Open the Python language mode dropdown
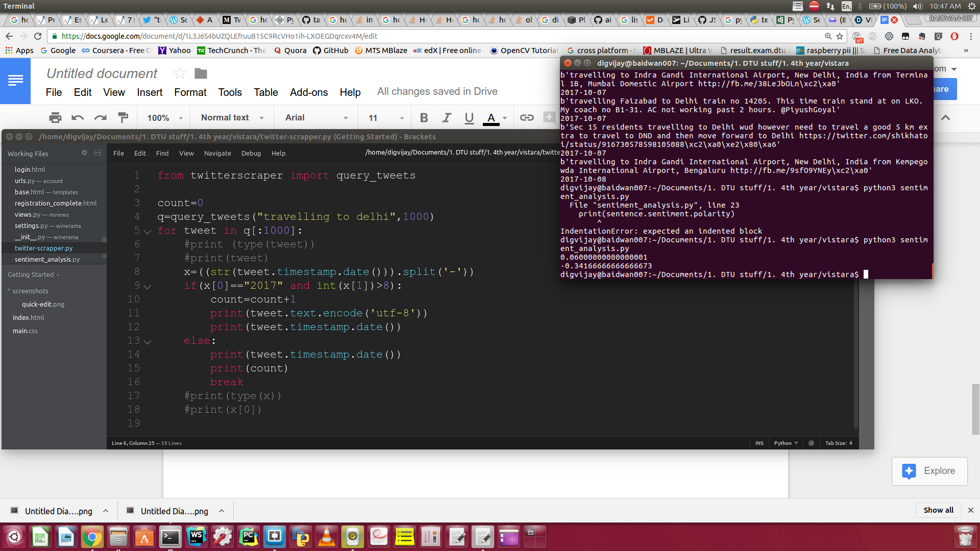The height and width of the screenshot is (551, 980). click(786, 443)
